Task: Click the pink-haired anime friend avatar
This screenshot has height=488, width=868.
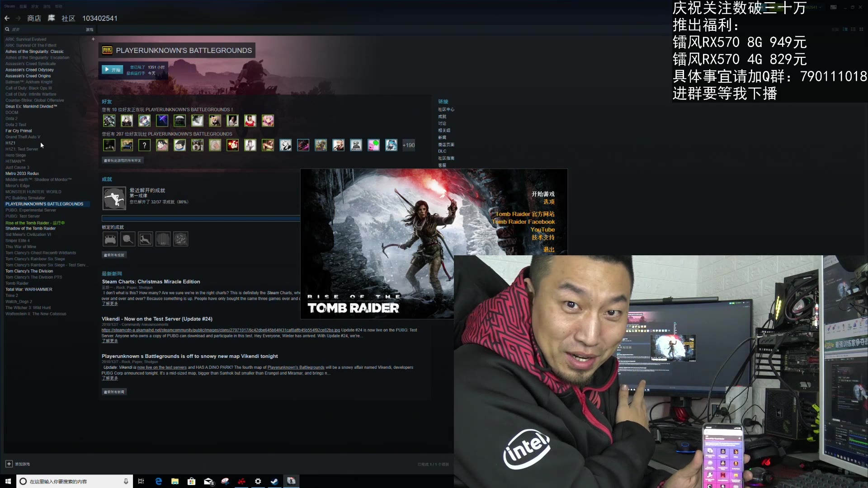Action: pyautogui.click(x=268, y=121)
